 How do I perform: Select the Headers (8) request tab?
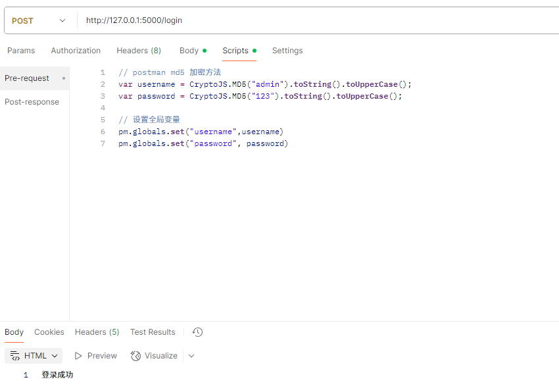click(139, 51)
